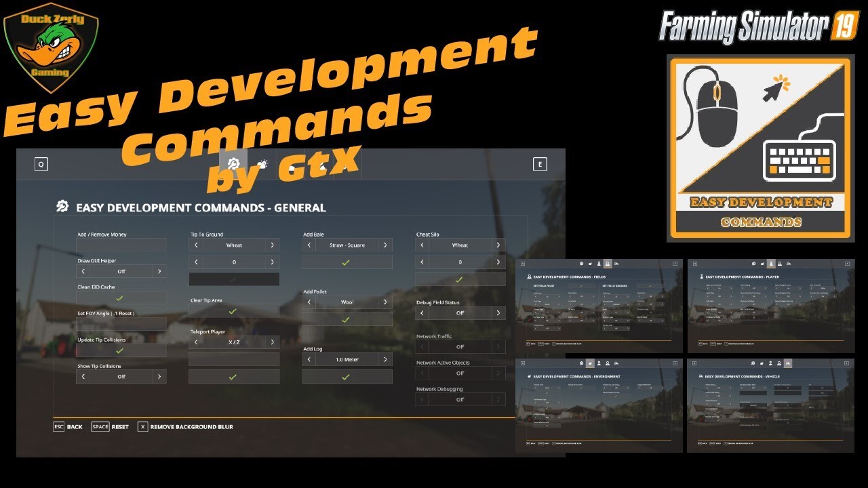Open the Environment screen thumbnail

click(x=599, y=405)
